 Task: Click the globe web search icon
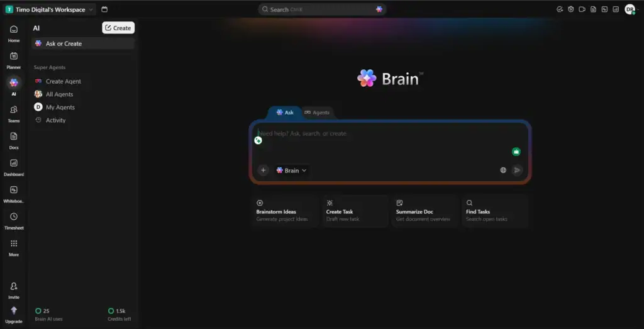(503, 170)
